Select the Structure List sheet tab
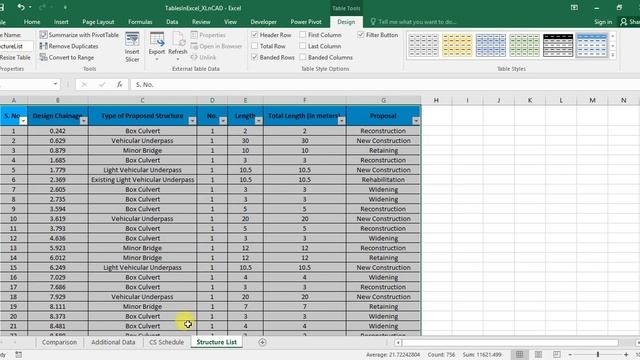640x360 pixels. pos(216,342)
